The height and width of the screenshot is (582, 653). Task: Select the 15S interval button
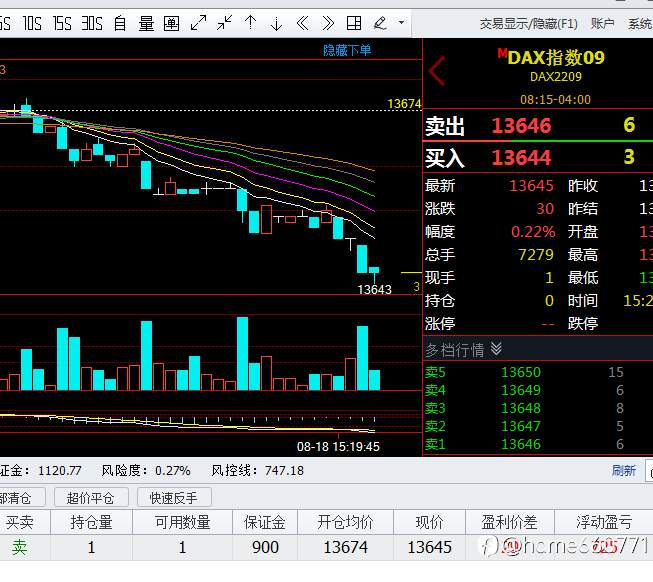(62, 24)
